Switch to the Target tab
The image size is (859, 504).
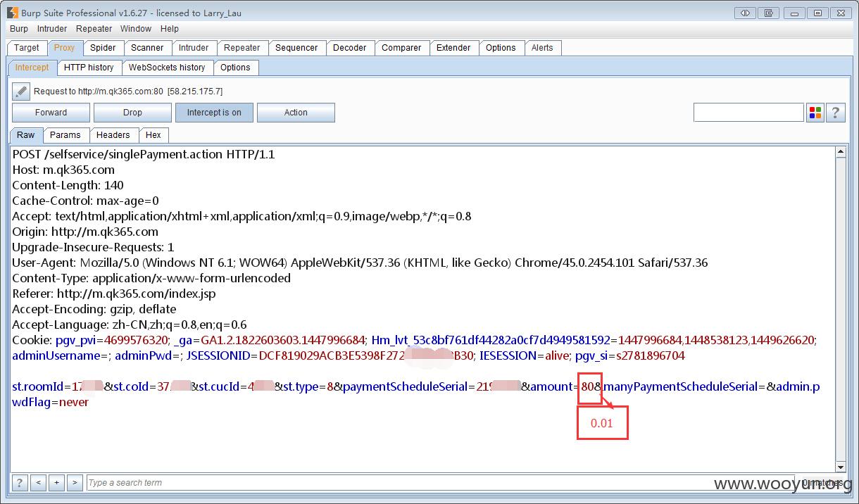point(27,48)
